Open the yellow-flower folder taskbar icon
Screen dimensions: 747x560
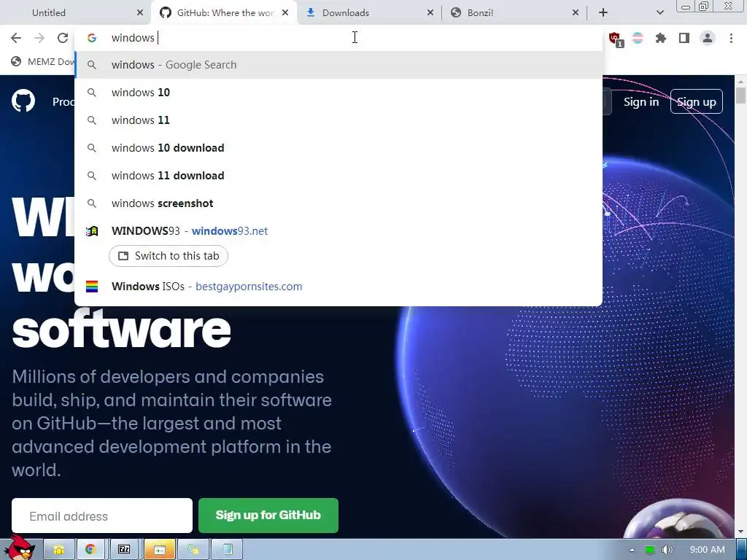pos(59,550)
